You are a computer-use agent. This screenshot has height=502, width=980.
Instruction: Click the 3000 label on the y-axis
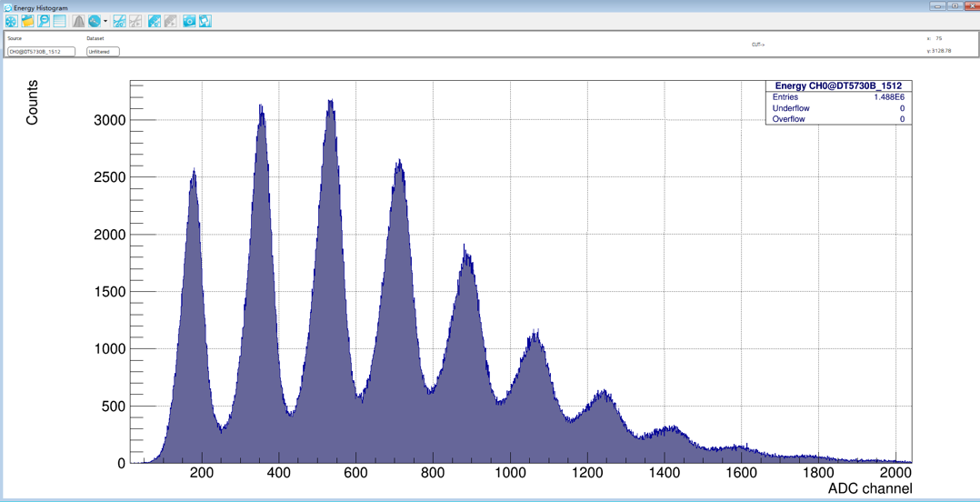(108, 120)
